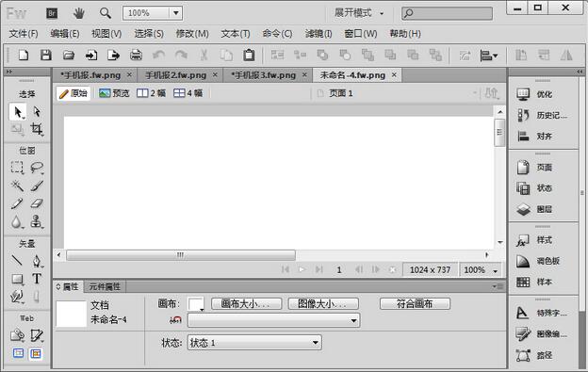This screenshot has width=588, height=372.
Task: Click the Save icon in toolbar
Action: [x=46, y=56]
